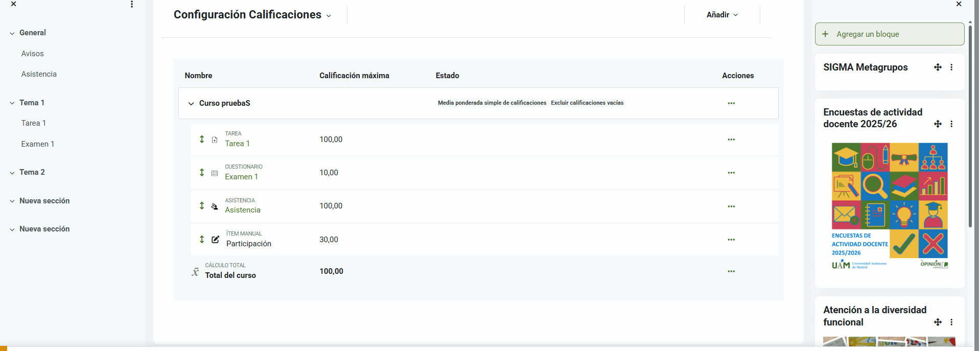Open the Tarea 1 grade item link
The height and width of the screenshot is (351, 980).
237,144
